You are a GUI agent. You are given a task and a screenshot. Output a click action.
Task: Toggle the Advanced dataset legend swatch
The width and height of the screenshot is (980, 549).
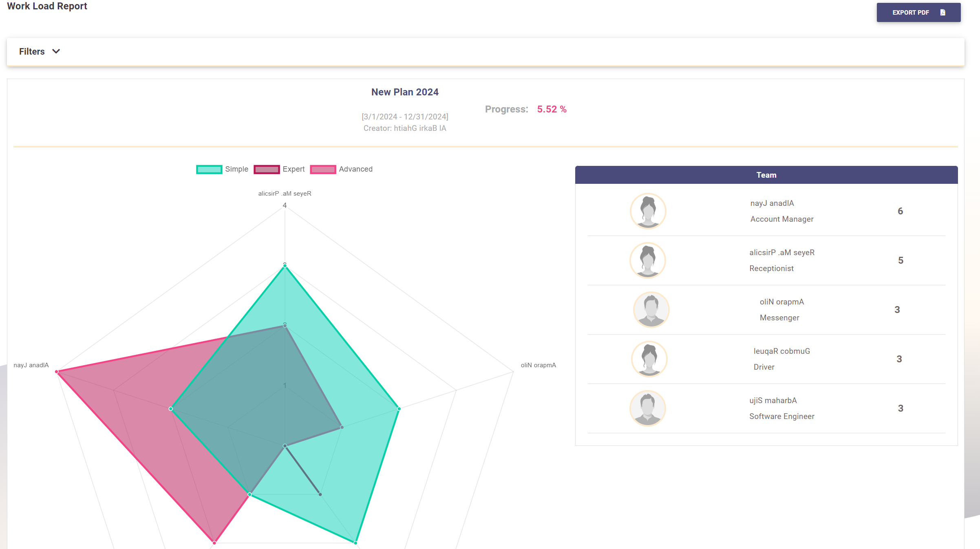tap(323, 169)
